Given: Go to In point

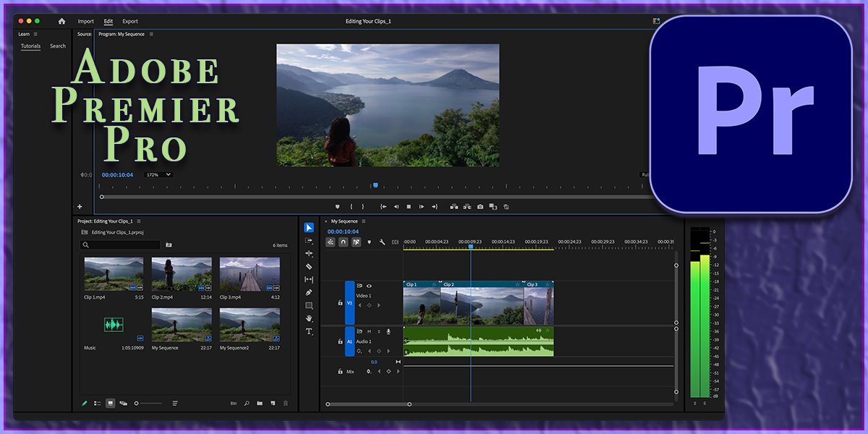Looking at the screenshot, I should tap(383, 207).
